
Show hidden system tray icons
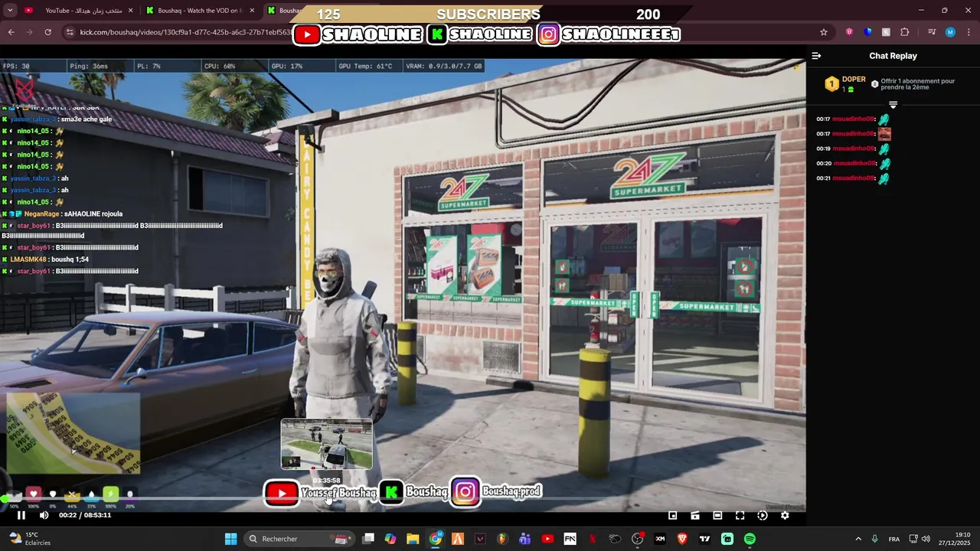click(858, 539)
